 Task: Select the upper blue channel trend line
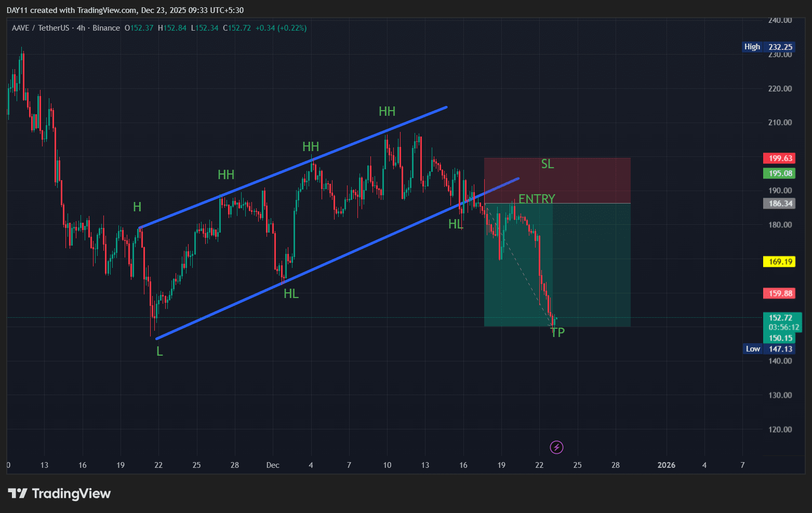(x=293, y=168)
